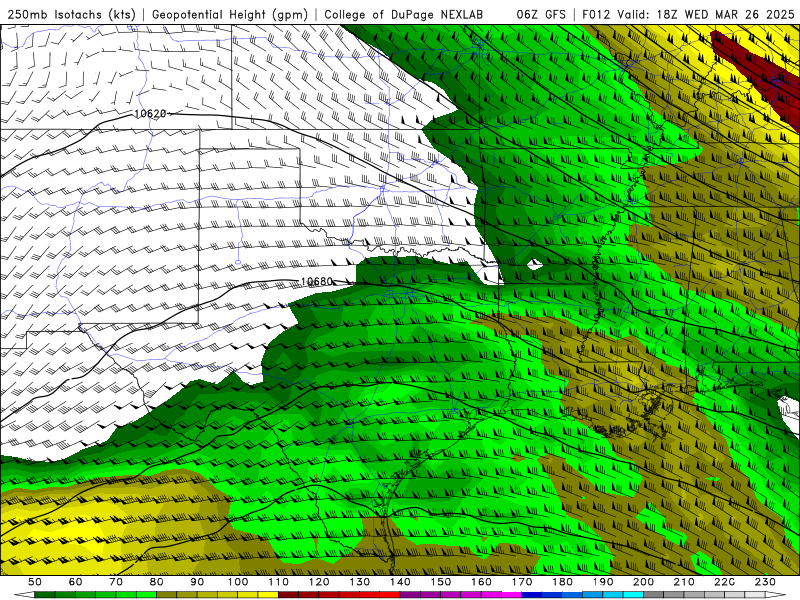The width and height of the screenshot is (800, 600).
Task: Click the 70 value on the colorbar scale
Action: [x=116, y=582]
